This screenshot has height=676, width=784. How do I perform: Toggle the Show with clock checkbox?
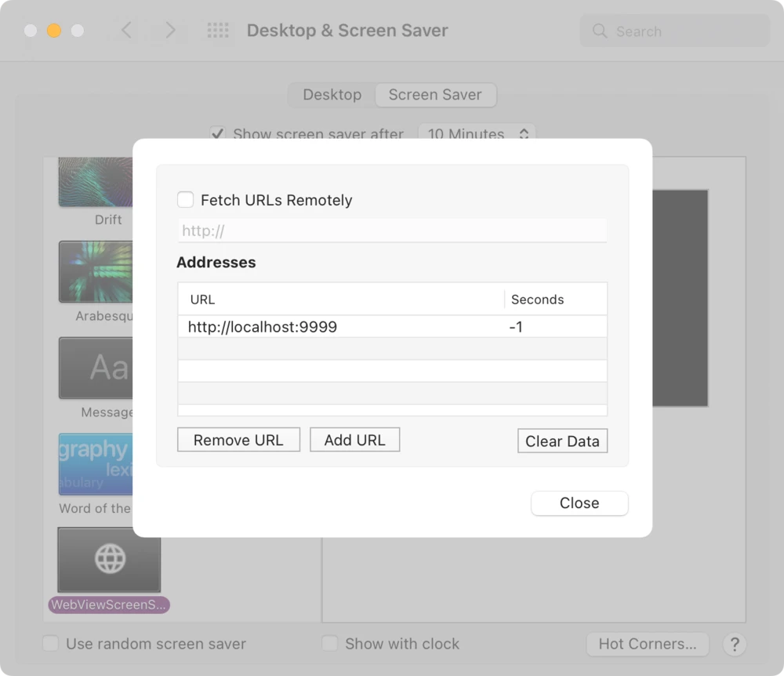point(330,644)
